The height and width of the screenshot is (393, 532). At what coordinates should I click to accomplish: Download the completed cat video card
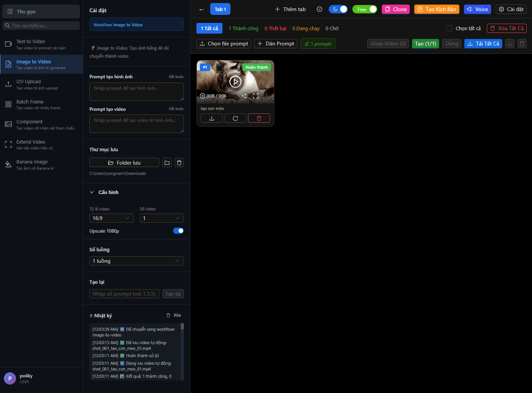click(x=211, y=118)
